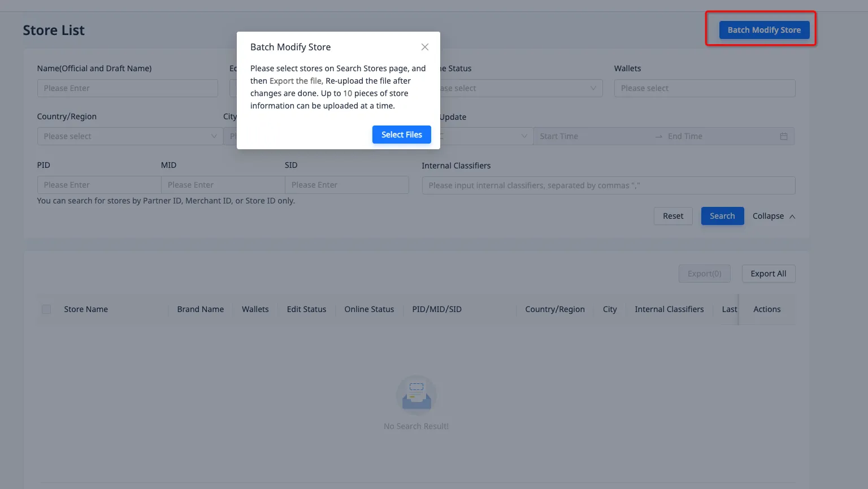Open the Country/Region dropdown
The width and height of the screenshot is (868, 489).
click(x=130, y=136)
